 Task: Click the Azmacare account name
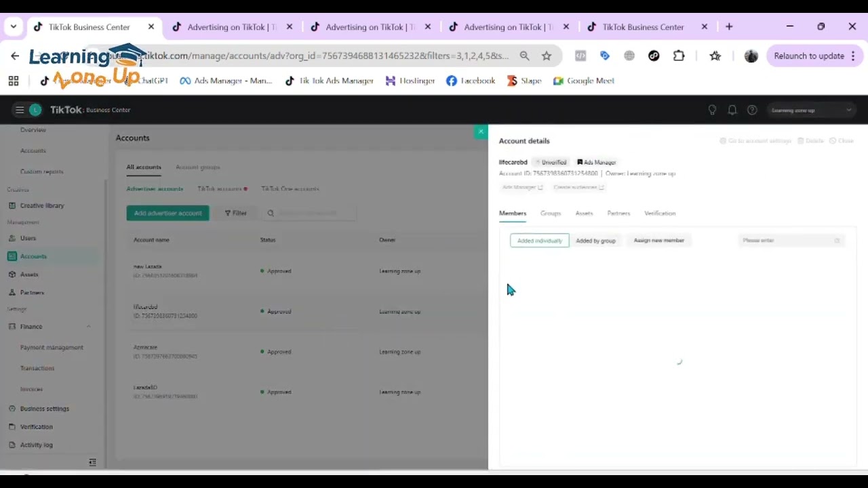(x=145, y=347)
